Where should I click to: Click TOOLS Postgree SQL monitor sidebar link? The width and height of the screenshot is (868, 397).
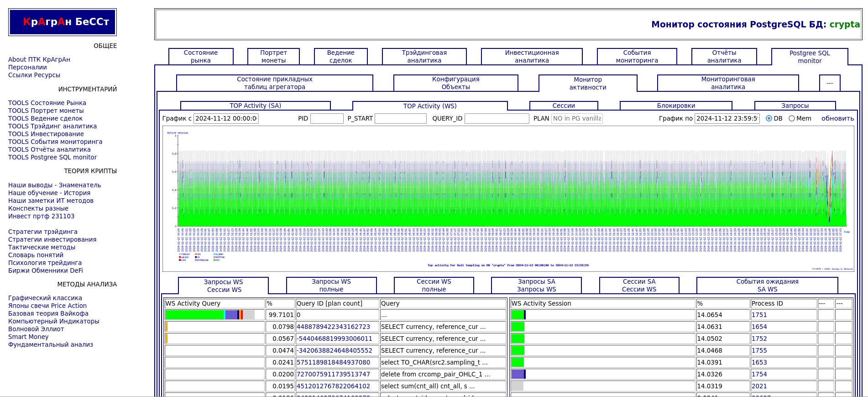[52, 157]
